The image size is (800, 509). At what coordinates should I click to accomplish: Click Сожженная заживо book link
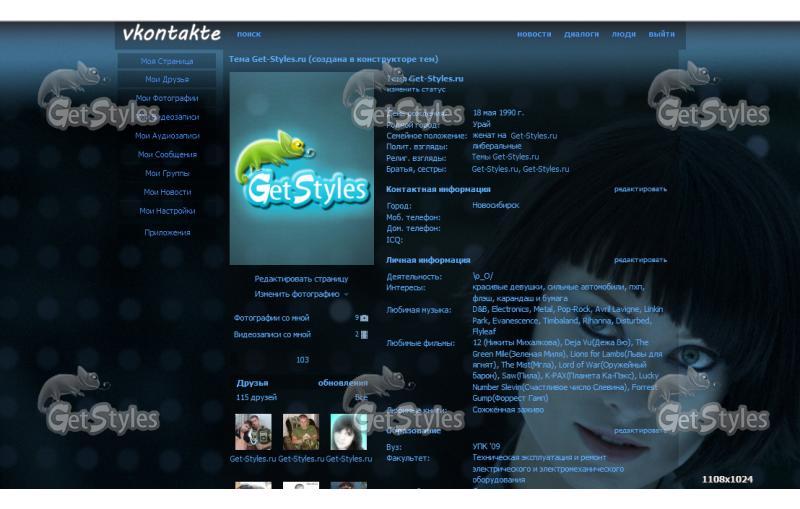pos(508,410)
